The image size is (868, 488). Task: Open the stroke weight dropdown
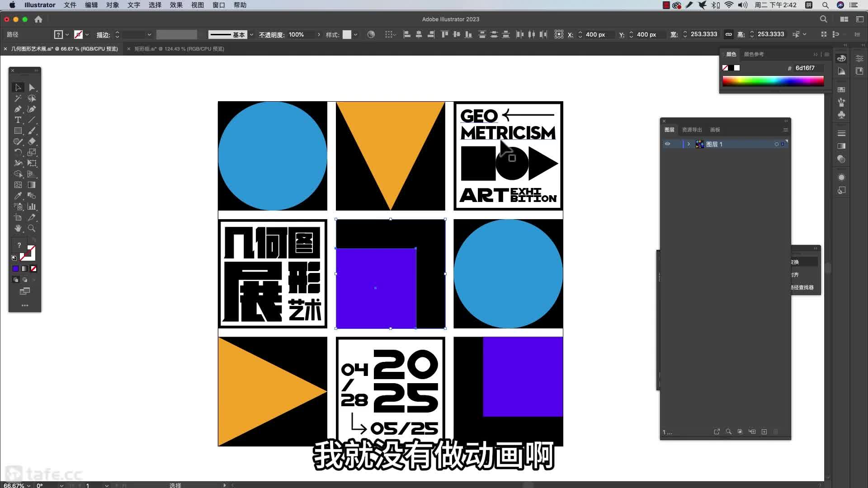pyautogui.click(x=149, y=35)
